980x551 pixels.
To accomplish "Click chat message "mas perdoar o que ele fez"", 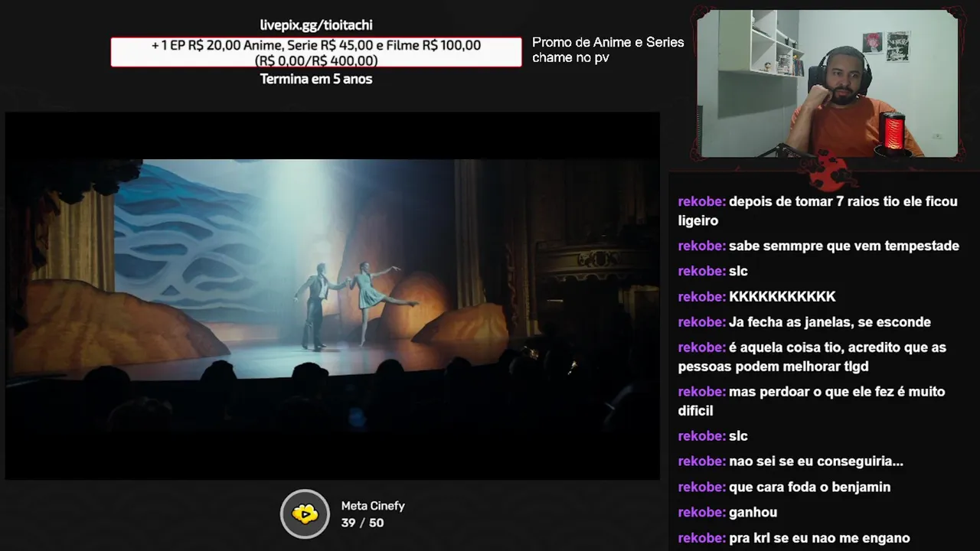I will click(812, 401).
